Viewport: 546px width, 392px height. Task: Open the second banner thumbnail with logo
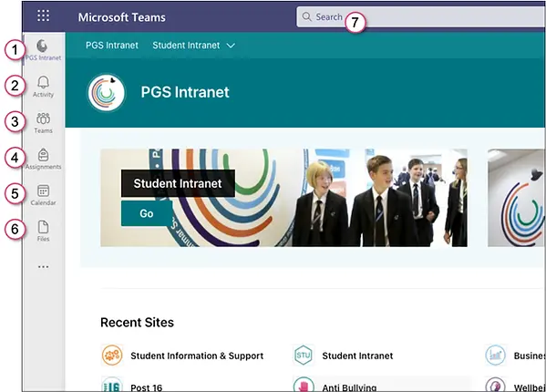click(x=517, y=198)
